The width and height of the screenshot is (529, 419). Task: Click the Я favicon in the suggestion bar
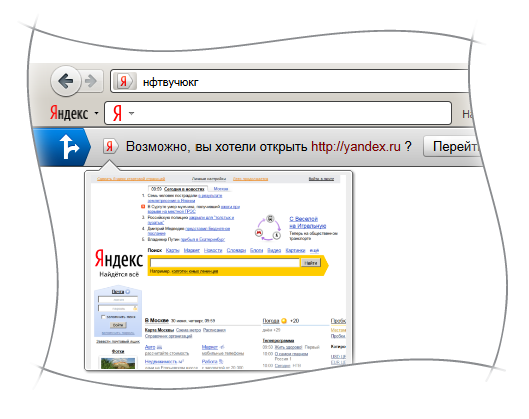pos(110,146)
